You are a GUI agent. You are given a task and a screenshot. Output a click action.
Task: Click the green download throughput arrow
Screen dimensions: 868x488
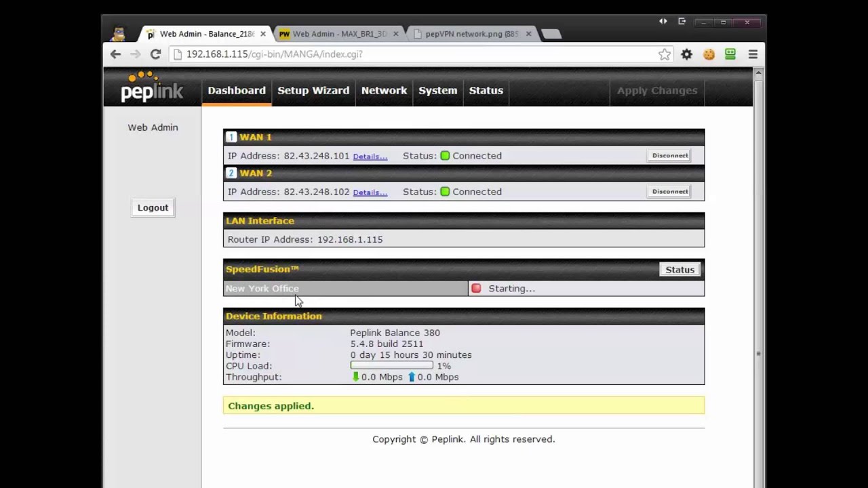(355, 377)
